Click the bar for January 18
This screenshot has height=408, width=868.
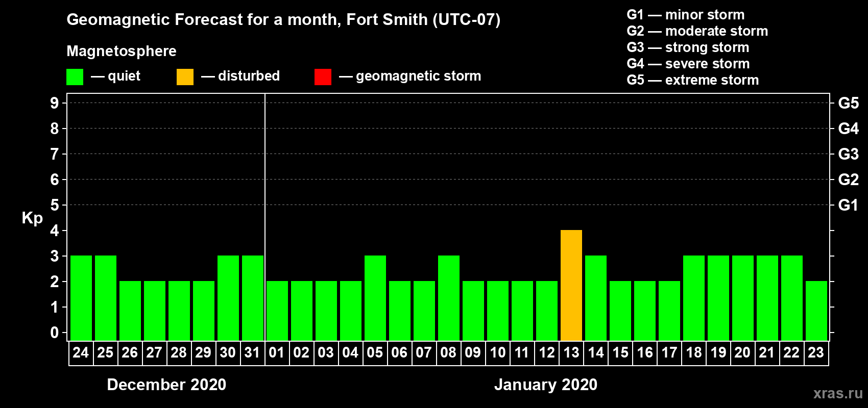click(x=694, y=298)
